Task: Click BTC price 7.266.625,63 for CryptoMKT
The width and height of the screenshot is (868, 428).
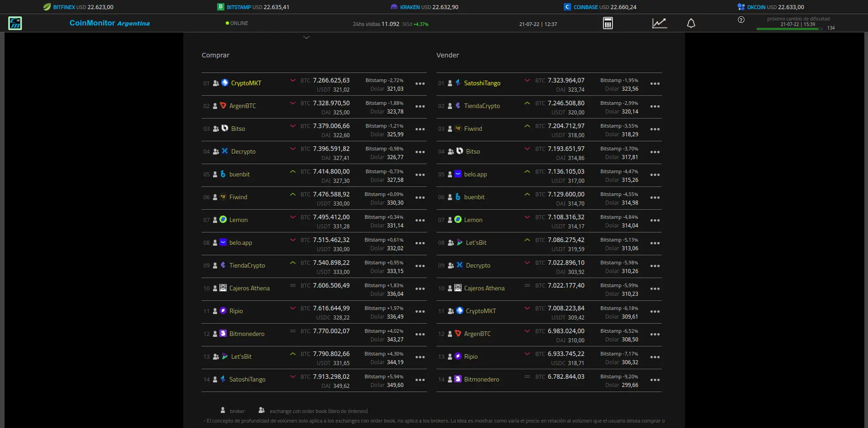Action: (331, 80)
